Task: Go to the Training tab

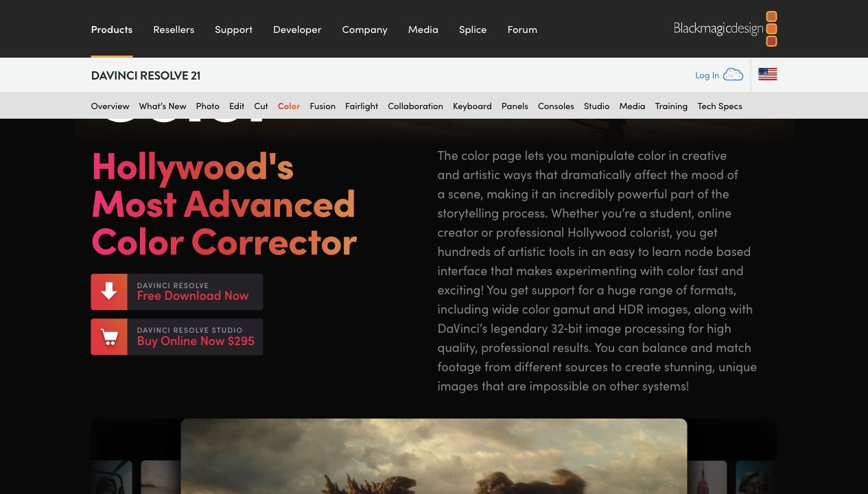Action: click(x=671, y=106)
